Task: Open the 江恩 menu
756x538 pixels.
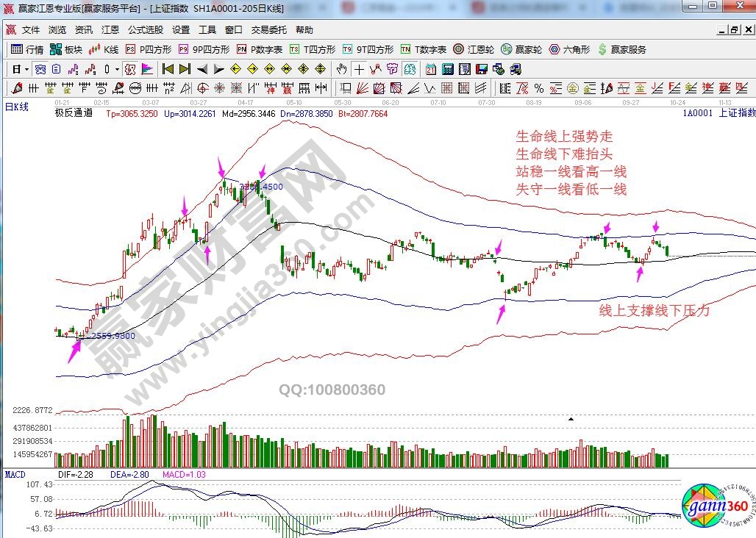Action: [110, 30]
